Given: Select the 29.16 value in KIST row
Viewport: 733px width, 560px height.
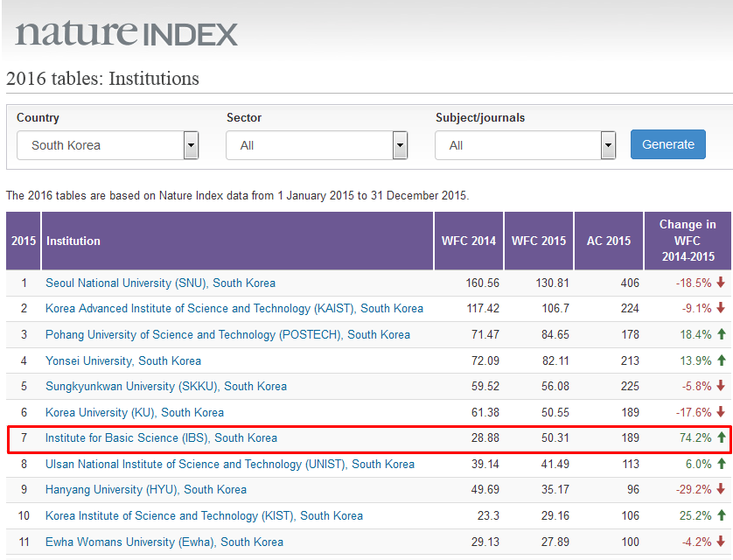Looking at the screenshot, I should tap(555, 515).
